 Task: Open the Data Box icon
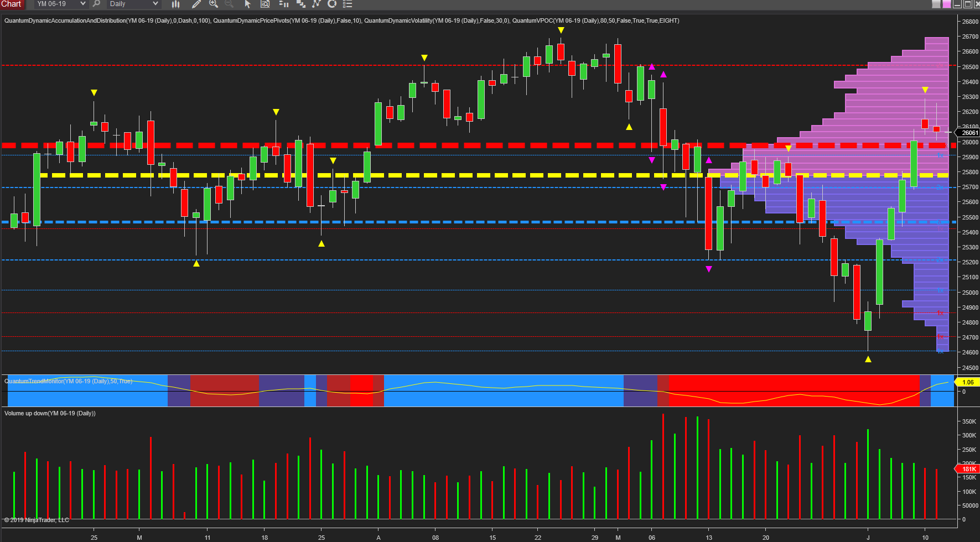click(x=265, y=4)
